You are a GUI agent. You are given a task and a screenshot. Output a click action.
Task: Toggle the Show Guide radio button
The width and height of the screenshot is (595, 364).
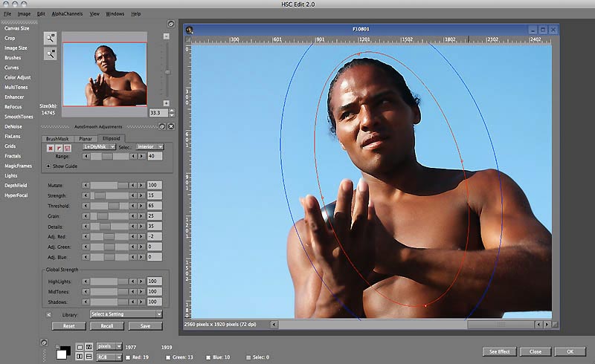[x=48, y=166]
